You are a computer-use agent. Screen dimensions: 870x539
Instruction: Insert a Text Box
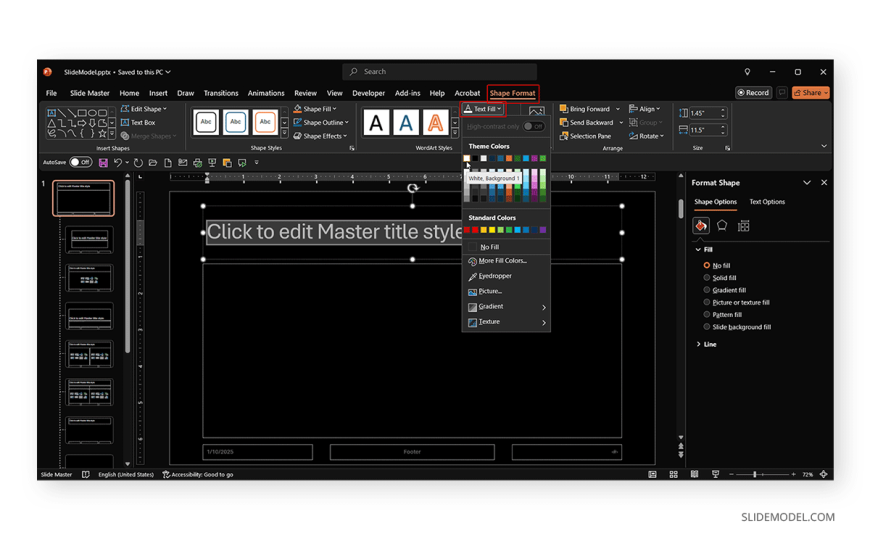[x=142, y=122]
